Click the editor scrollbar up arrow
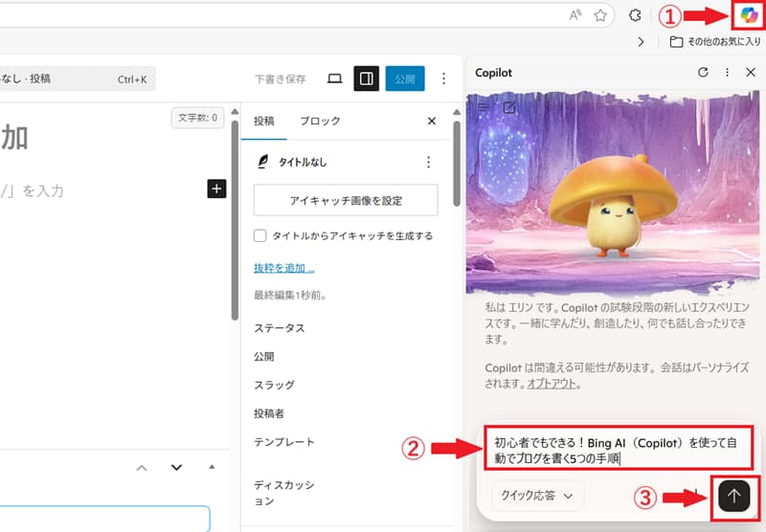Image resolution: width=766 pixels, height=532 pixels. point(235,112)
